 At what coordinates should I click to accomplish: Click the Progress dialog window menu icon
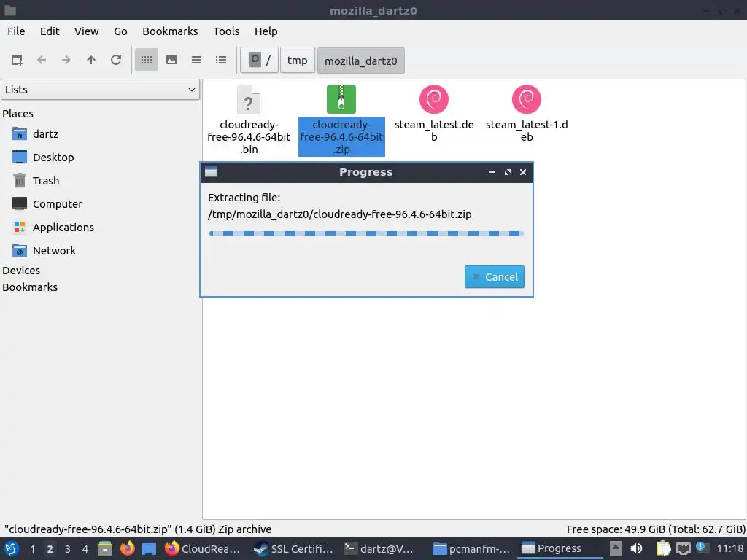point(211,172)
